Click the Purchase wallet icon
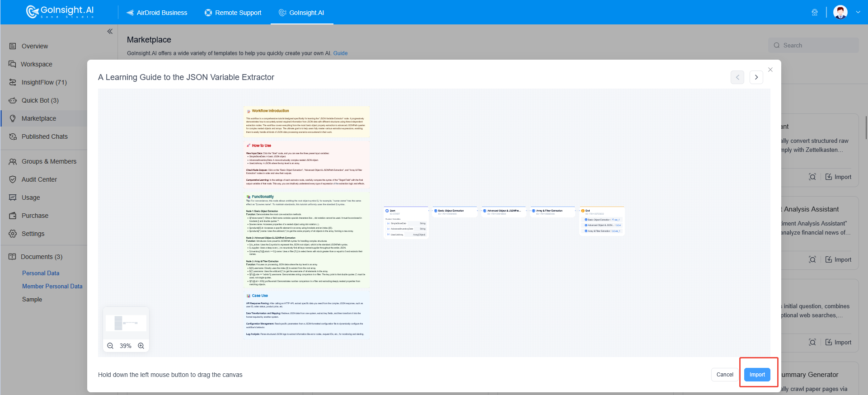The width and height of the screenshot is (868, 395). [x=13, y=216]
